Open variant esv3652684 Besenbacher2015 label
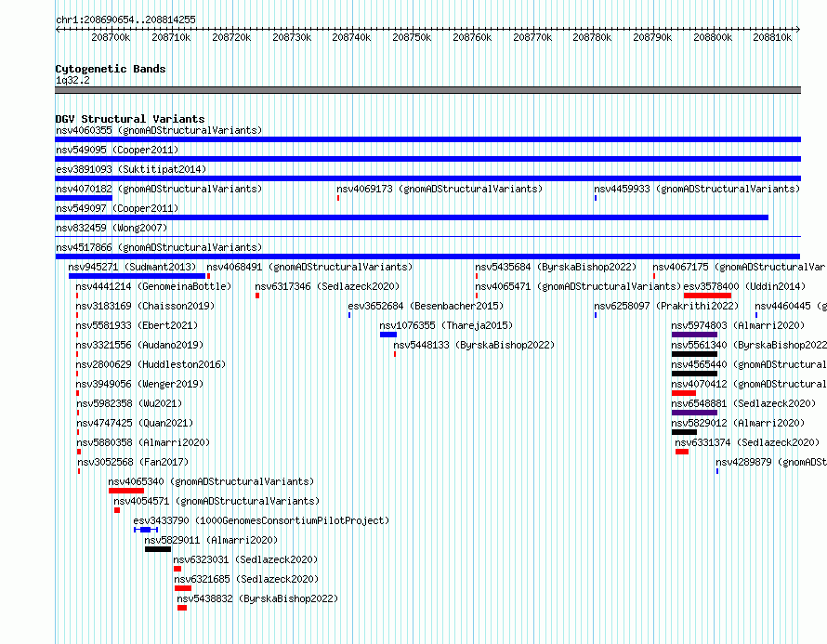827x644 pixels. point(426,306)
